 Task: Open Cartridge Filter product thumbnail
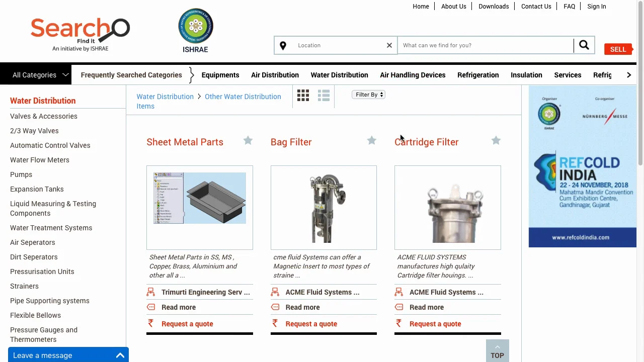pos(448,207)
